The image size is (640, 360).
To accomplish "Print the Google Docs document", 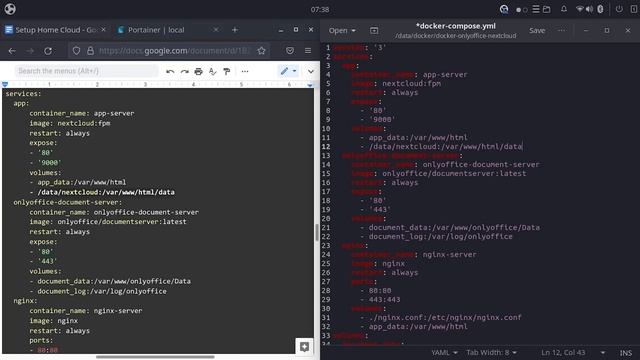I will point(198,71).
